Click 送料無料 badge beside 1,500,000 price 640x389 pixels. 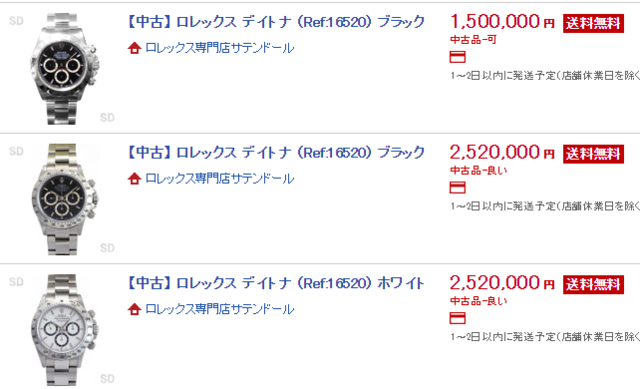point(593,23)
